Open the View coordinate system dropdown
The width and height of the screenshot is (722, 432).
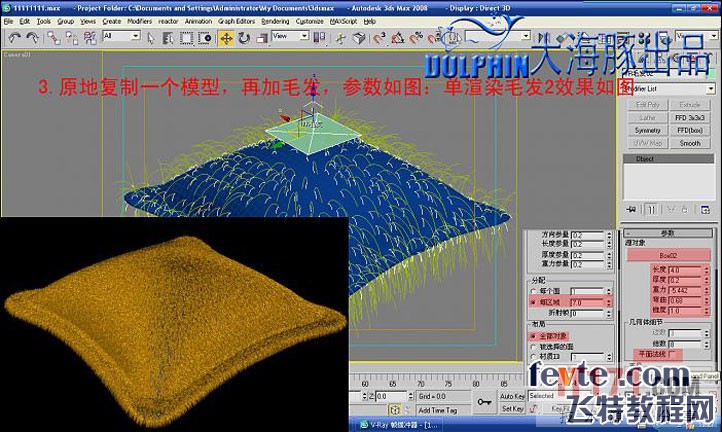(290, 35)
